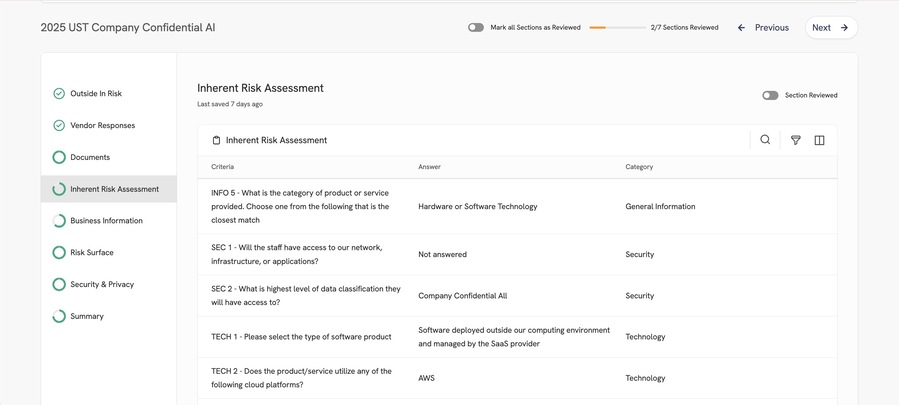Click the Security category in SEC 2 row
Viewport: 899px width, 405px height.
(640, 296)
